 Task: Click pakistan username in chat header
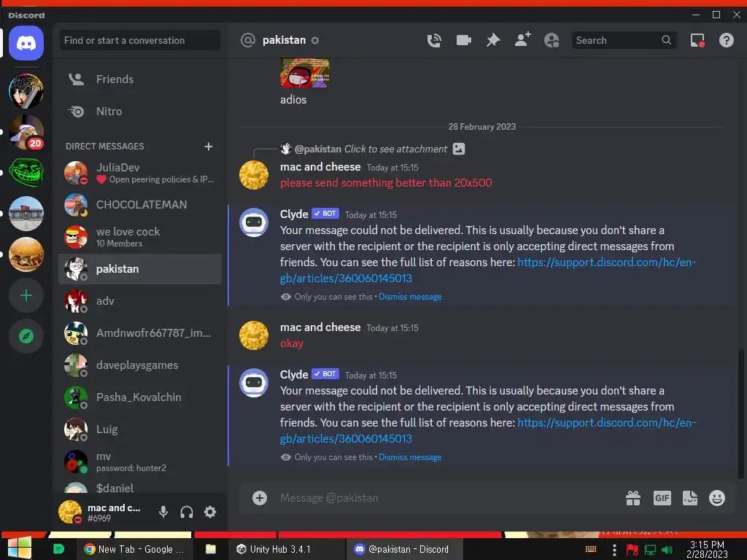(x=284, y=40)
